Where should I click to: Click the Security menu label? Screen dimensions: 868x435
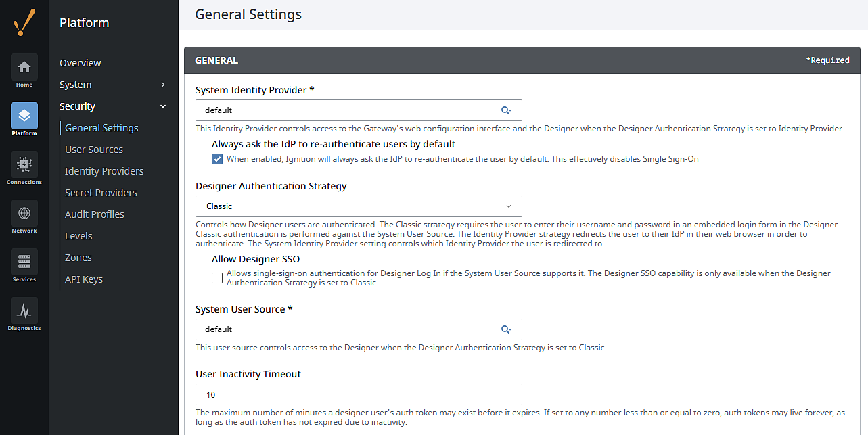[x=78, y=106]
